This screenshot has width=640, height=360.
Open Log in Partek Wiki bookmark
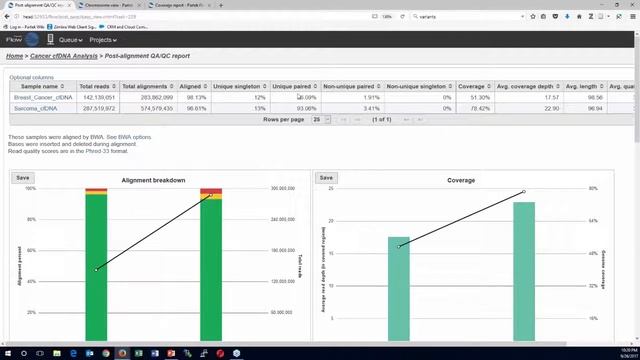(24, 27)
